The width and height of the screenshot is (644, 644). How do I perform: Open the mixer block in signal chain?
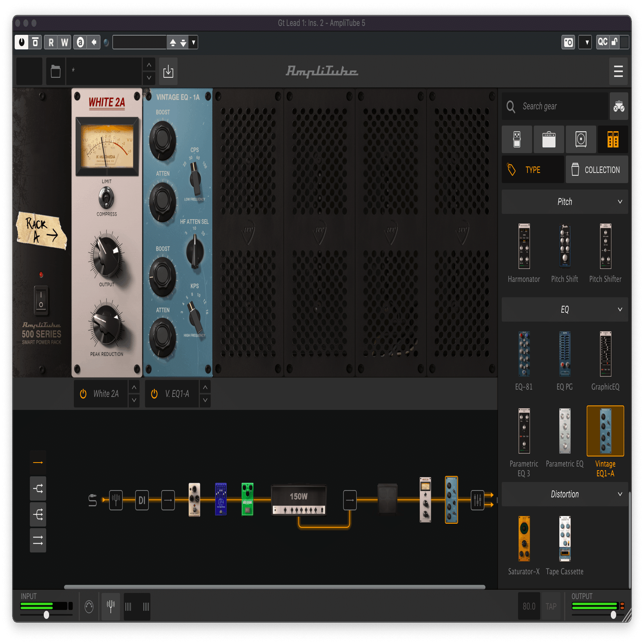point(478,500)
